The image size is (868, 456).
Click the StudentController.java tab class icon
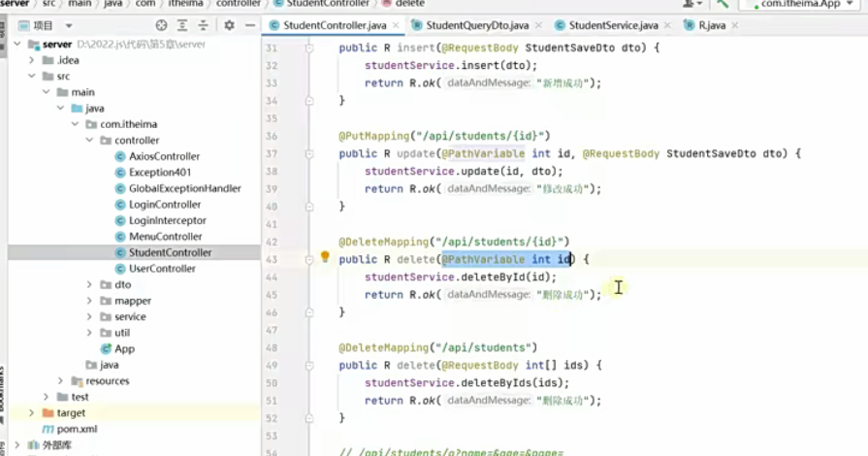[x=274, y=25]
